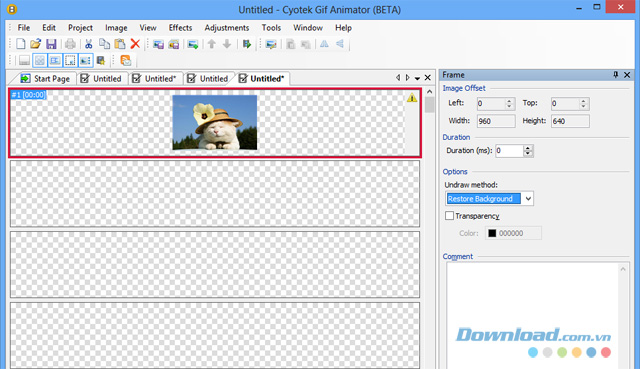Move frame down with down arrow icon
The height and width of the screenshot is (369, 640).
(227, 44)
